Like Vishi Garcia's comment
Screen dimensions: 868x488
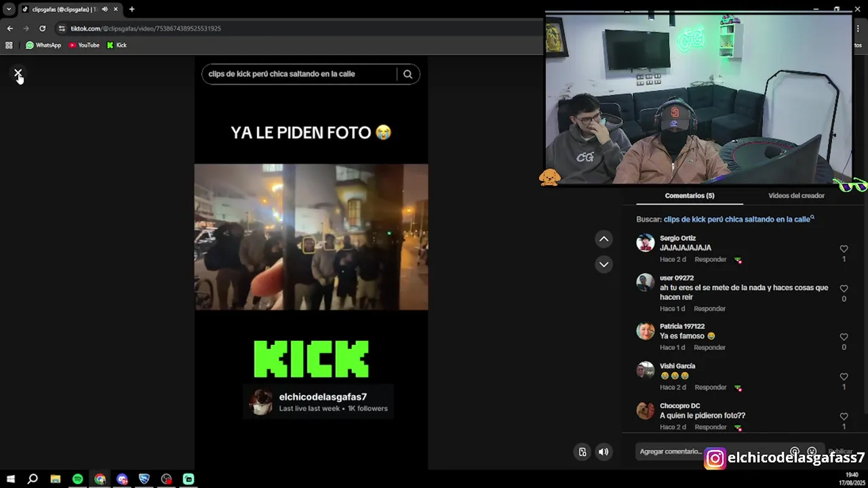pos(844,377)
